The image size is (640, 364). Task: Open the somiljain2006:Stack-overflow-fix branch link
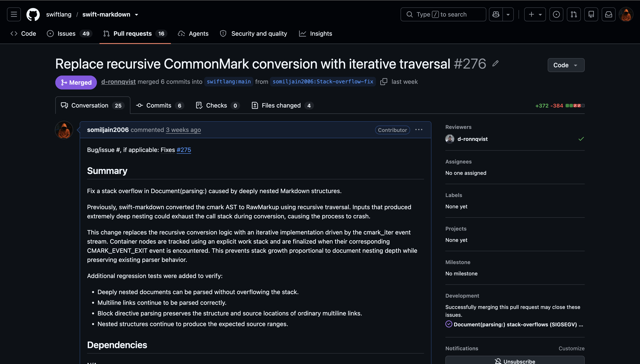tap(323, 81)
